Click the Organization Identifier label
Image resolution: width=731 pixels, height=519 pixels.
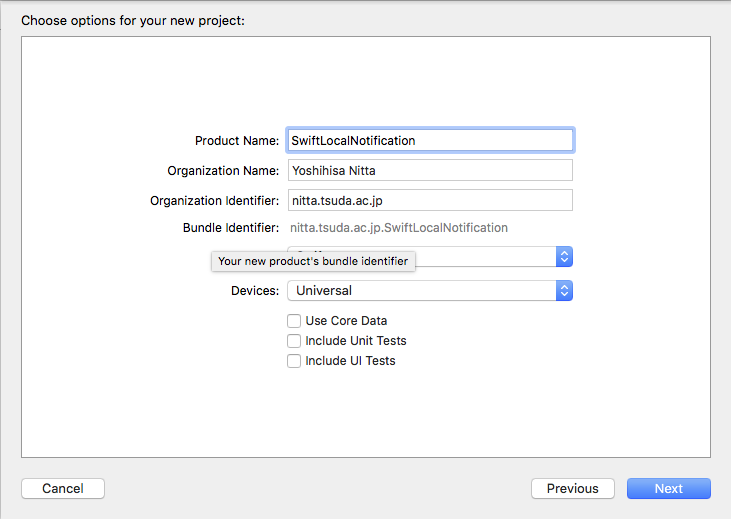point(215,201)
